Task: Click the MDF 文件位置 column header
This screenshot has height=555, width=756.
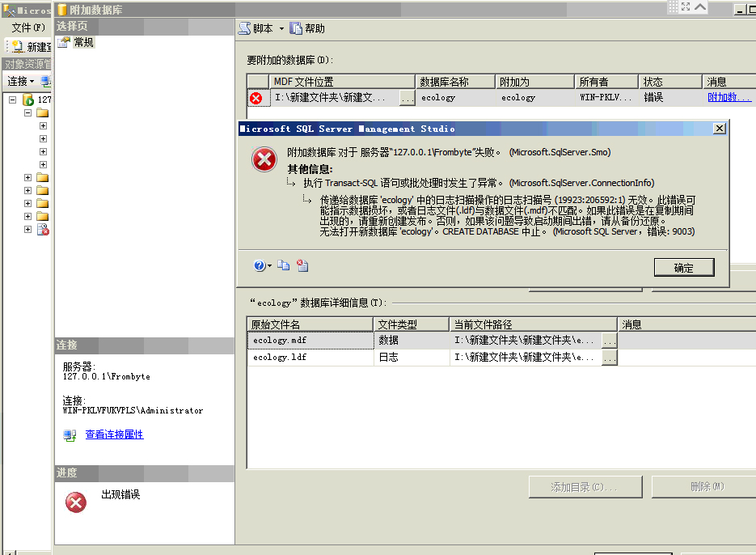Action: pos(342,82)
